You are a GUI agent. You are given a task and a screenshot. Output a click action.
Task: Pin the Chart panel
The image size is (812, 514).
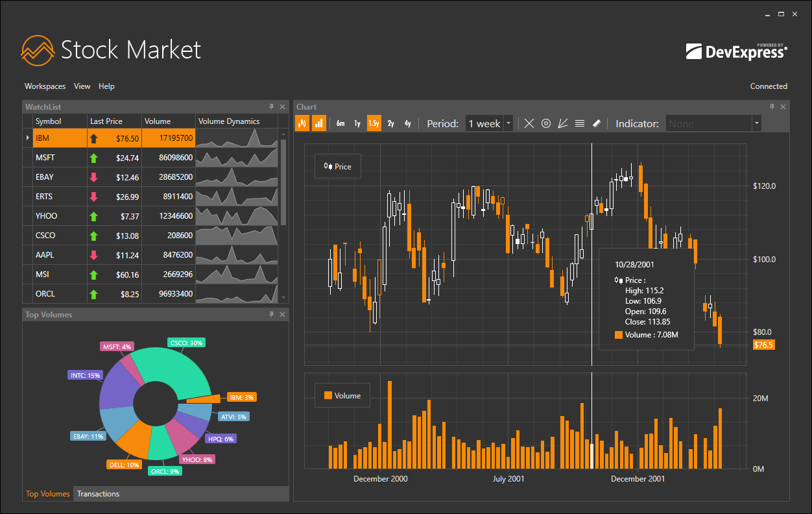(772, 106)
